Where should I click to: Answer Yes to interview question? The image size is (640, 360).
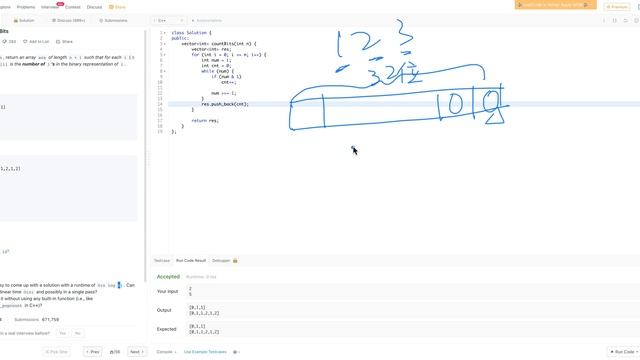tap(62, 333)
